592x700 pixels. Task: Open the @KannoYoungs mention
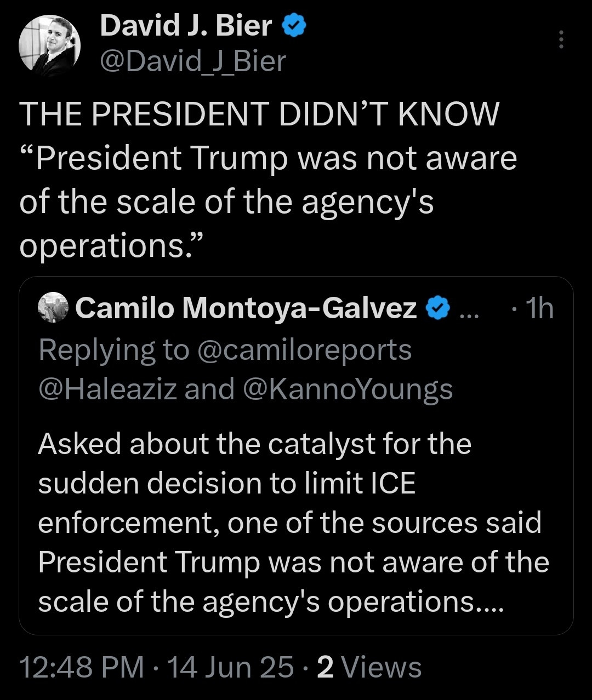[x=347, y=389]
